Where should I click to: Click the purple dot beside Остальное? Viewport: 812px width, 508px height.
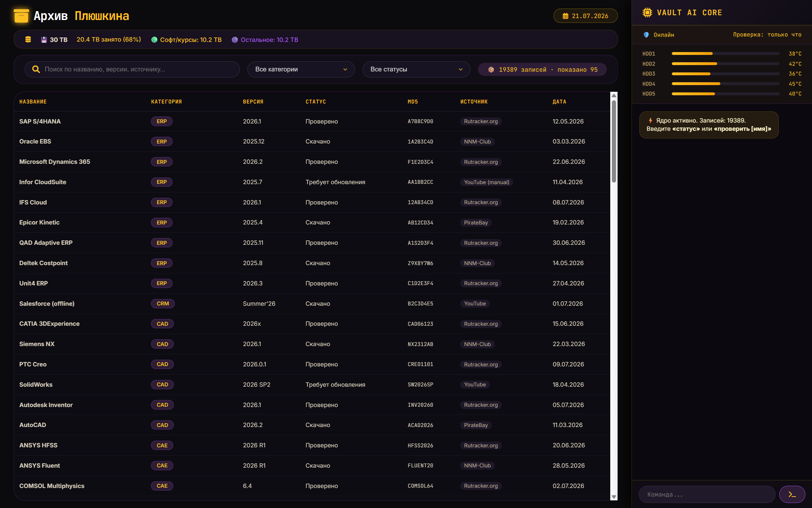point(235,40)
